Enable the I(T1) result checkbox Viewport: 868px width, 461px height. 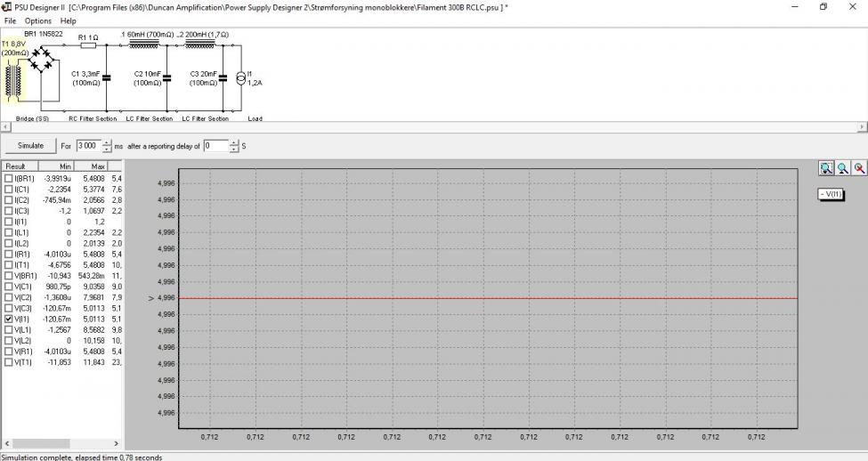[8, 265]
